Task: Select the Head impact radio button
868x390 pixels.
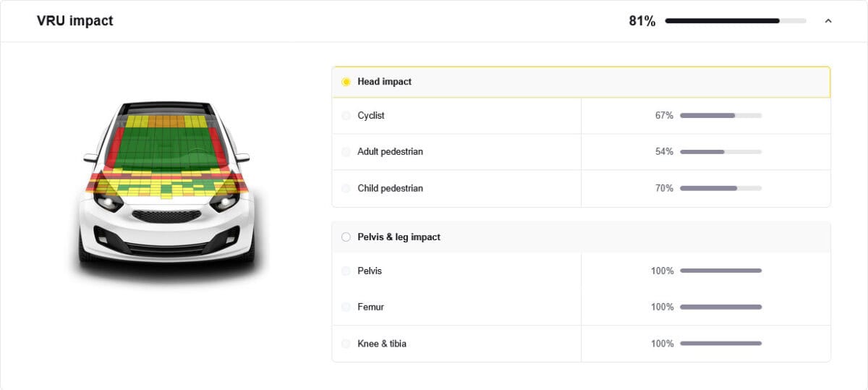Action: click(x=346, y=82)
